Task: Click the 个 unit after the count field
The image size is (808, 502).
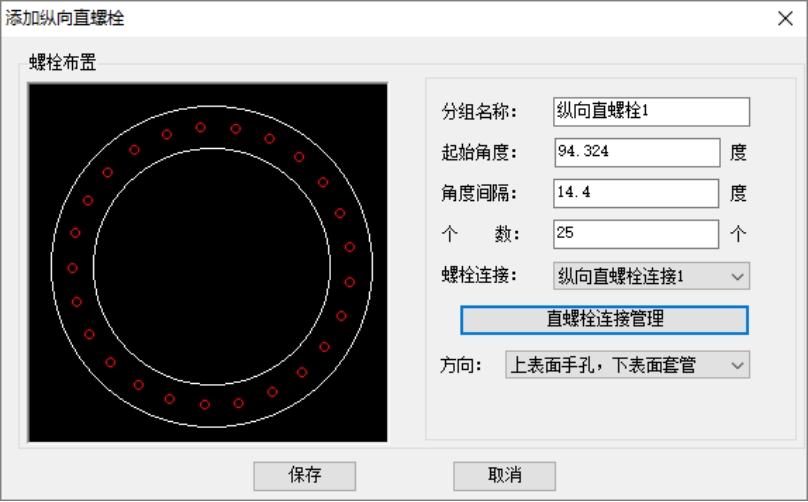Action: click(x=738, y=235)
